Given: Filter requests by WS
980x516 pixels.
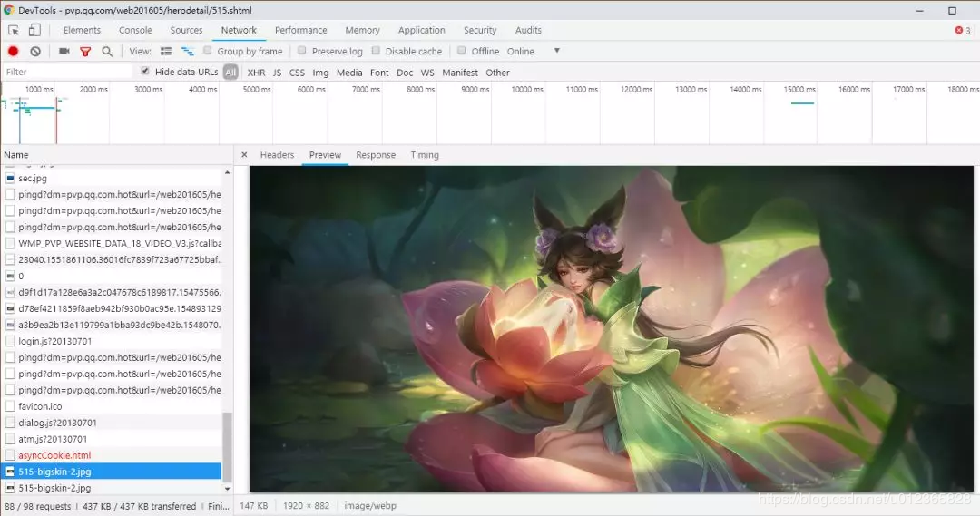Looking at the screenshot, I should click(x=427, y=73).
